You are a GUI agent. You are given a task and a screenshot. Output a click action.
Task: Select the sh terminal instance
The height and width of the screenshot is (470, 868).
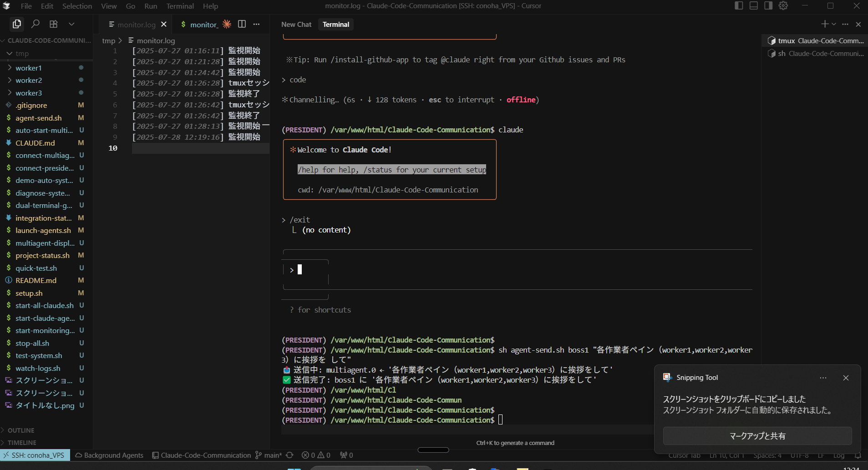click(x=815, y=53)
